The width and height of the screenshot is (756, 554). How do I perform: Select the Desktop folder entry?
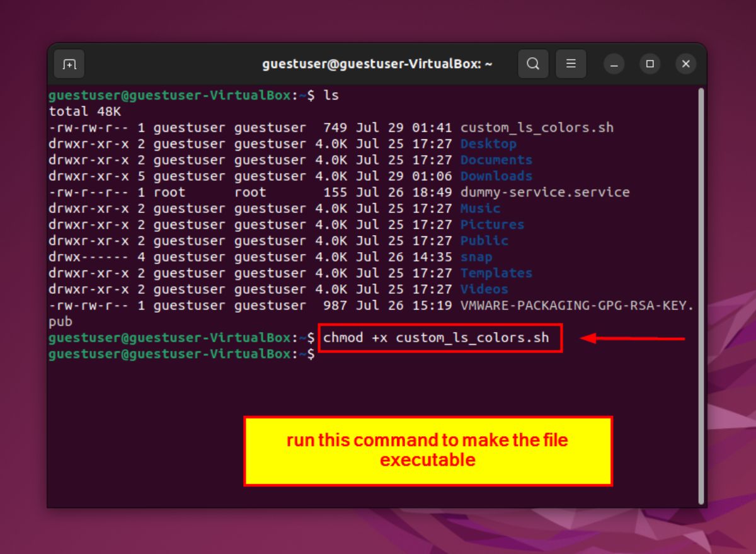[x=489, y=144]
